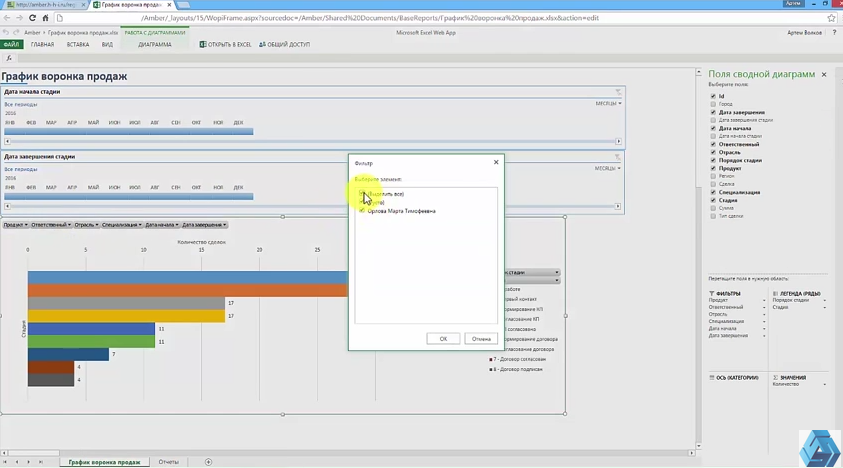
Task: Close the Фильтр dialog with X
Action: point(496,162)
